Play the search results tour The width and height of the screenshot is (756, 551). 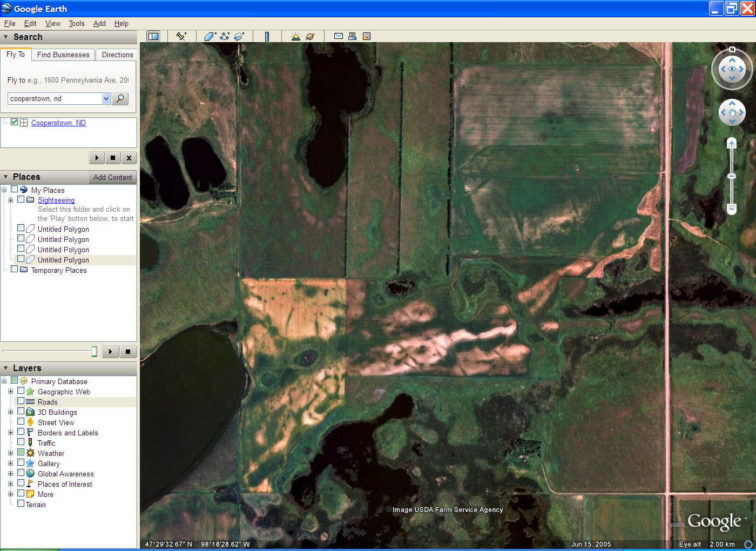97,158
